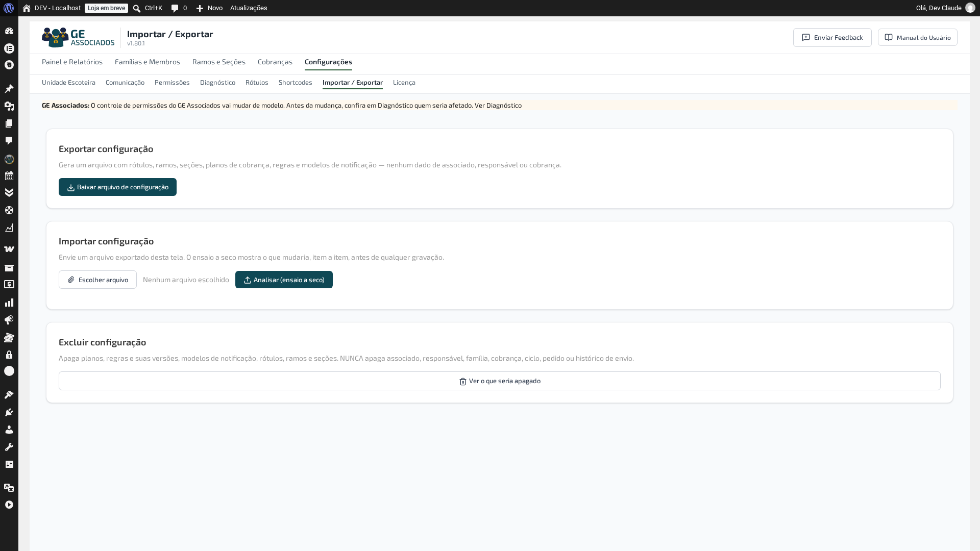Click Ver o que seria apagado
Image resolution: width=980 pixels, height=551 pixels.
click(x=500, y=381)
